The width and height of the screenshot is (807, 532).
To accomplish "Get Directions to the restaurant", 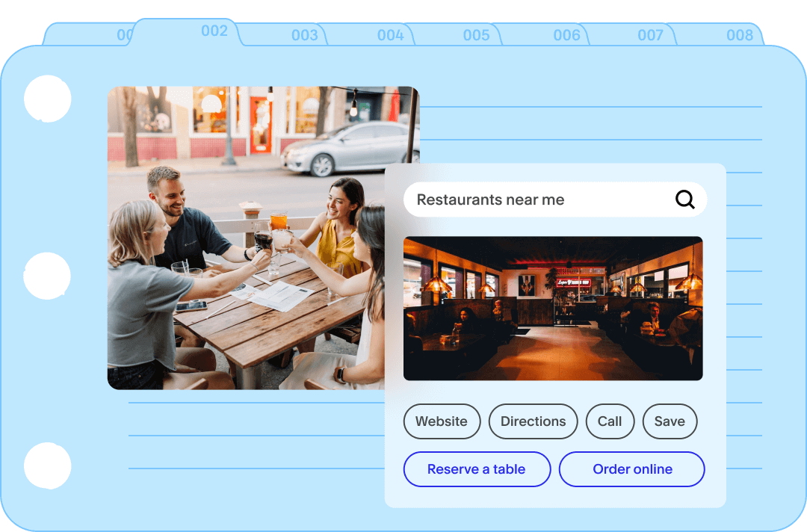I will [533, 421].
